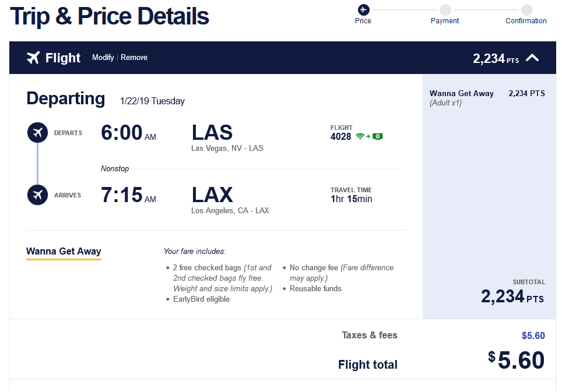Select the underlined Wanna Get Away heading
Viewport: 562px width, 392px height.
tap(64, 252)
